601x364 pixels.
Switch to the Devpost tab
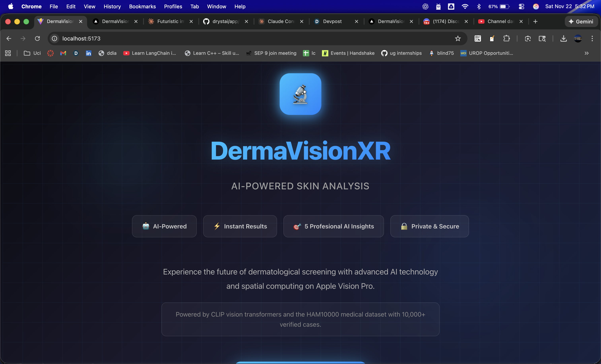[332, 21]
